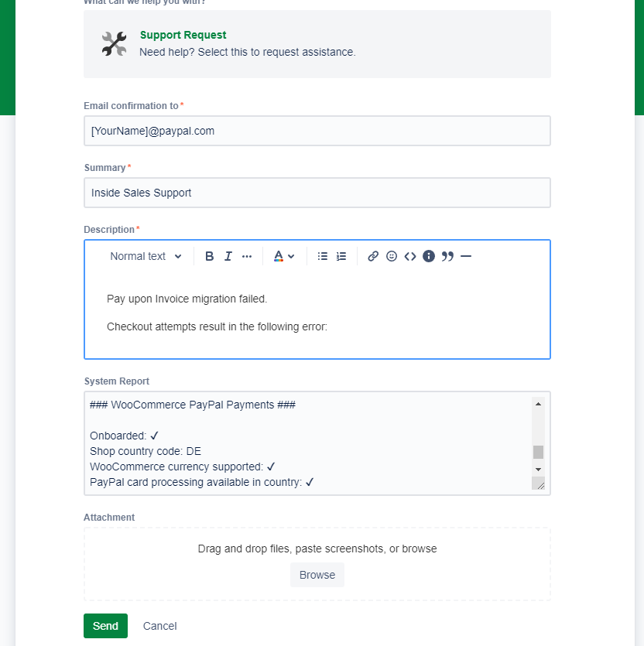The width and height of the screenshot is (644, 646).
Task: Open the emoji picker
Action: pyautogui.click(x=392, y=256)
